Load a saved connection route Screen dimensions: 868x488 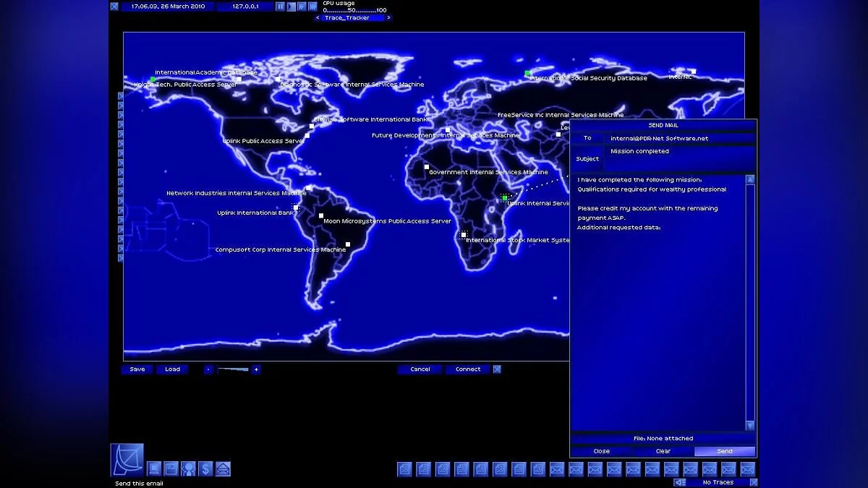(x=172, y=369)
